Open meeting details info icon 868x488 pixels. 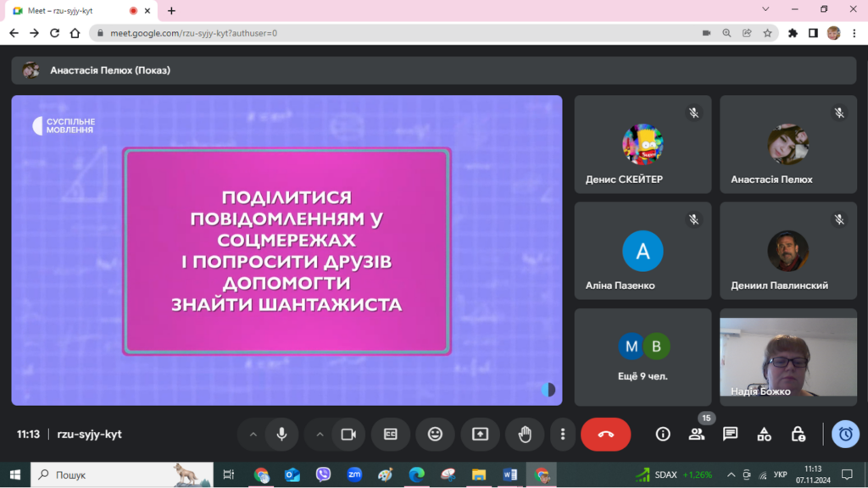pyautogui.click(x=663, y=435)
